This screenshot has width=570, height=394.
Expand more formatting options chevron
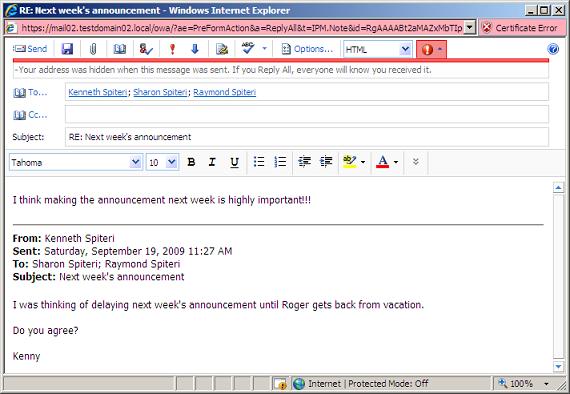click(416, 162)
